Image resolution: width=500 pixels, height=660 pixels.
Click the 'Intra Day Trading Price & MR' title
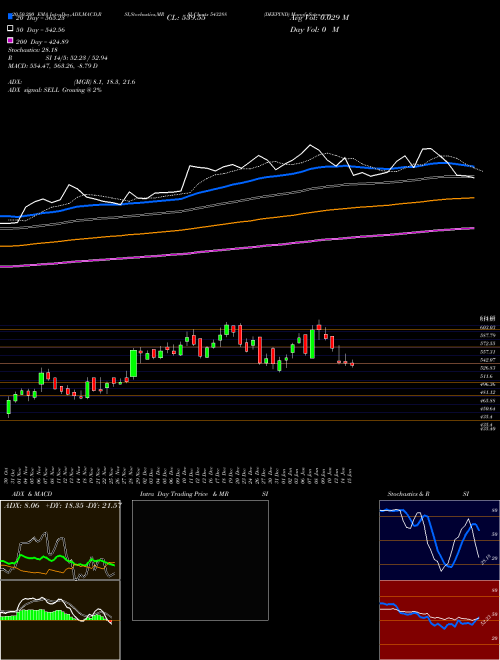tap(184, 494)
